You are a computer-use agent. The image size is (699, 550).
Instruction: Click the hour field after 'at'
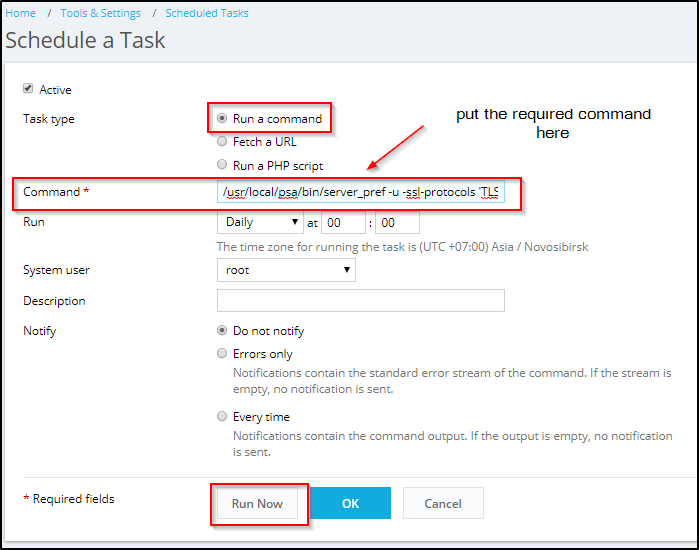[x=343, y=222]
